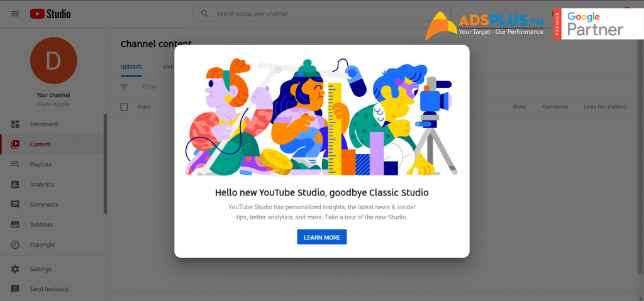Click the Analytics bar chart icon
The height and width of the screenshot is (301, 644).
(x=15, y=184)
